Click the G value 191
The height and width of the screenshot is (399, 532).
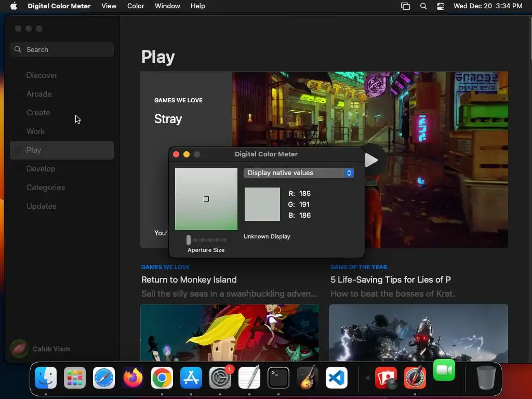(x=304, y=204)
